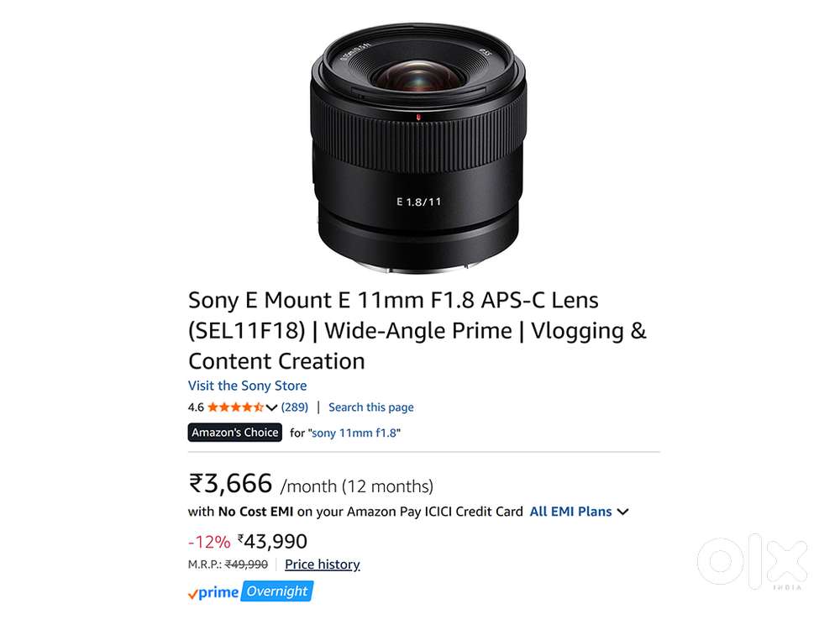Click the product title text

tap(417, 330)
